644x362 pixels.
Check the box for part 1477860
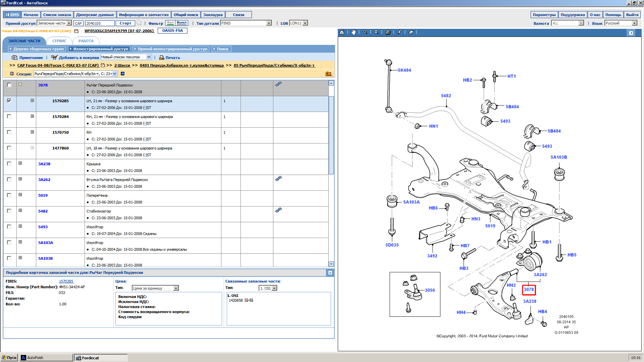pos(9,148)
